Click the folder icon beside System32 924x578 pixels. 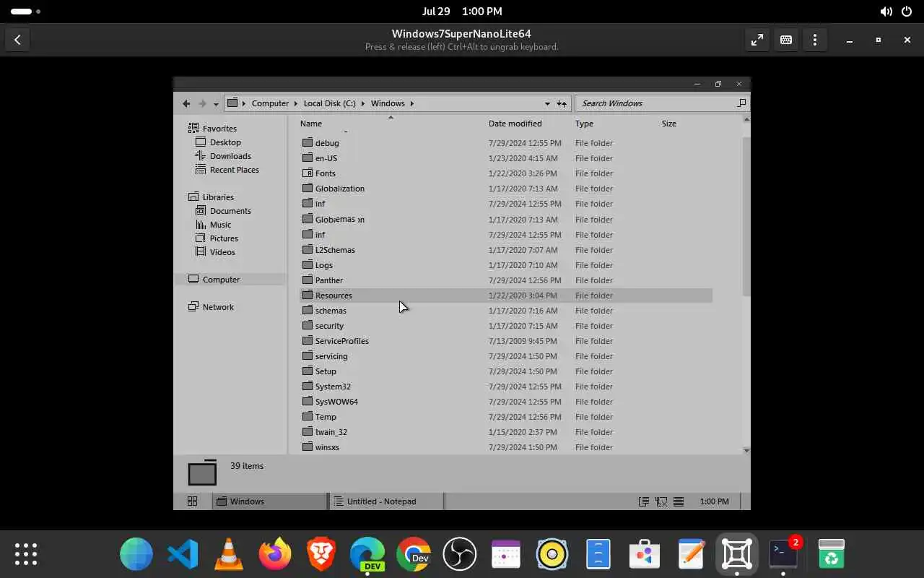point(307,386)
